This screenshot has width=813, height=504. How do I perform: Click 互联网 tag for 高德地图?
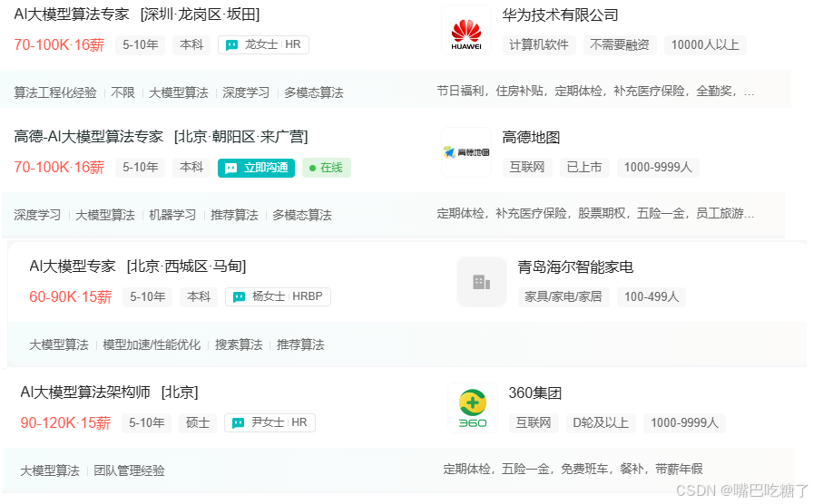[x=527, y=168]
